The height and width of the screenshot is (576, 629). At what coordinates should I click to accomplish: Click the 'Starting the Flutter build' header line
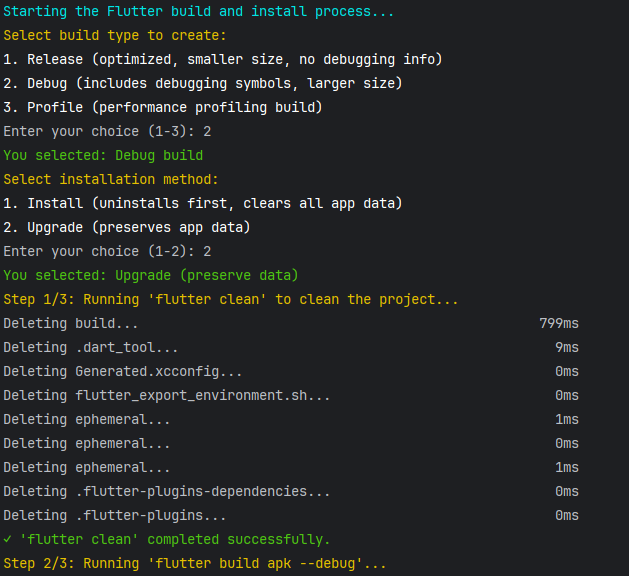tap(199, 11)
